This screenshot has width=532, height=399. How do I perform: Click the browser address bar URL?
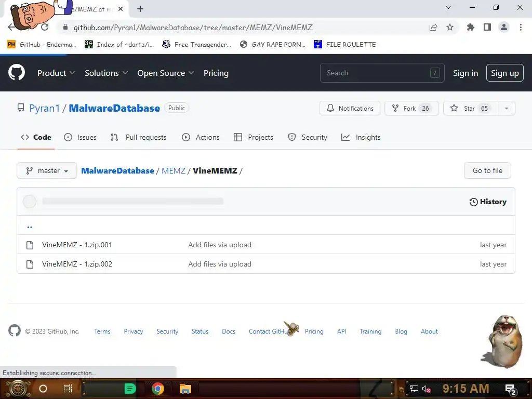[x=193, y=28]
